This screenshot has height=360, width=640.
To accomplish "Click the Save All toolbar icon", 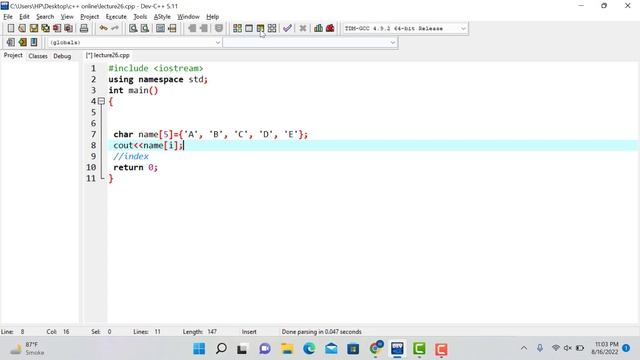I will coord(45,28).
